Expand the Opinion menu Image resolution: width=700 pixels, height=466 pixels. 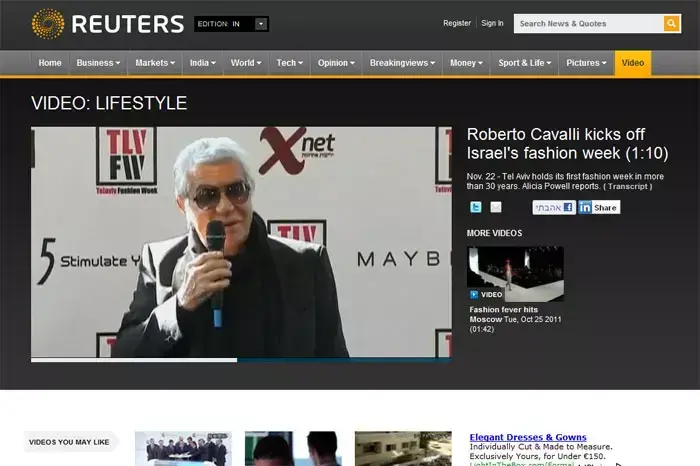[x=336, y=63]
